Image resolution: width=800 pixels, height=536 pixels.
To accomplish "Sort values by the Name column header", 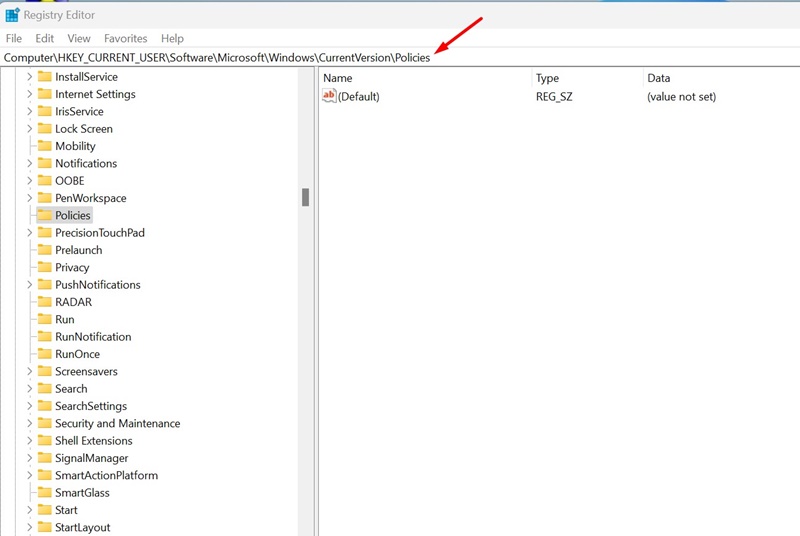I will point(338,78).
